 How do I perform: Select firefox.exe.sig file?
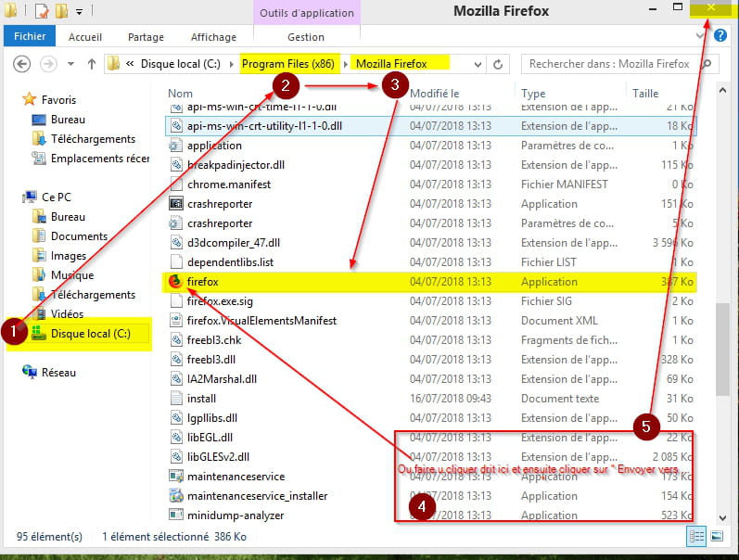220,300
